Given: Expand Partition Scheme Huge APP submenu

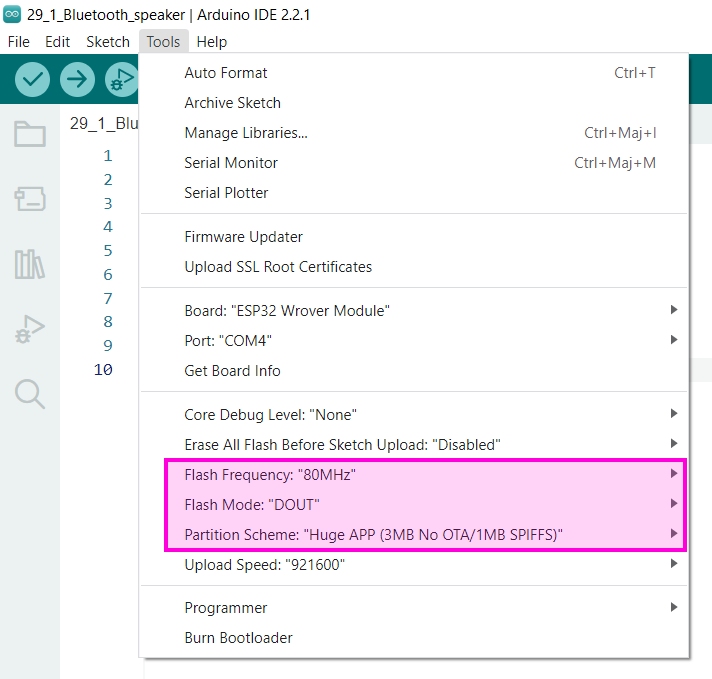Looking at the screenshot, I should [x=414, y=535].
